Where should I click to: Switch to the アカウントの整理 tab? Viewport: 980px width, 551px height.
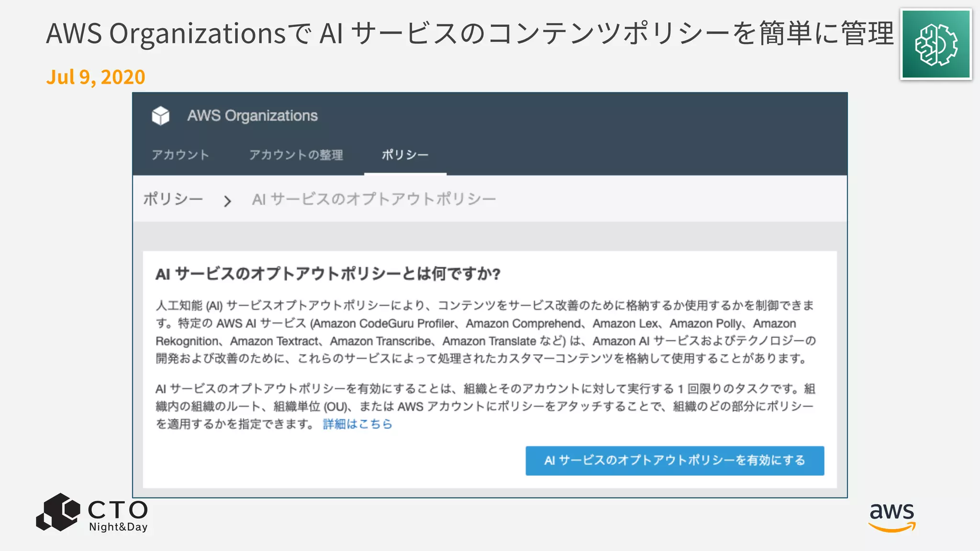point(296,155)
